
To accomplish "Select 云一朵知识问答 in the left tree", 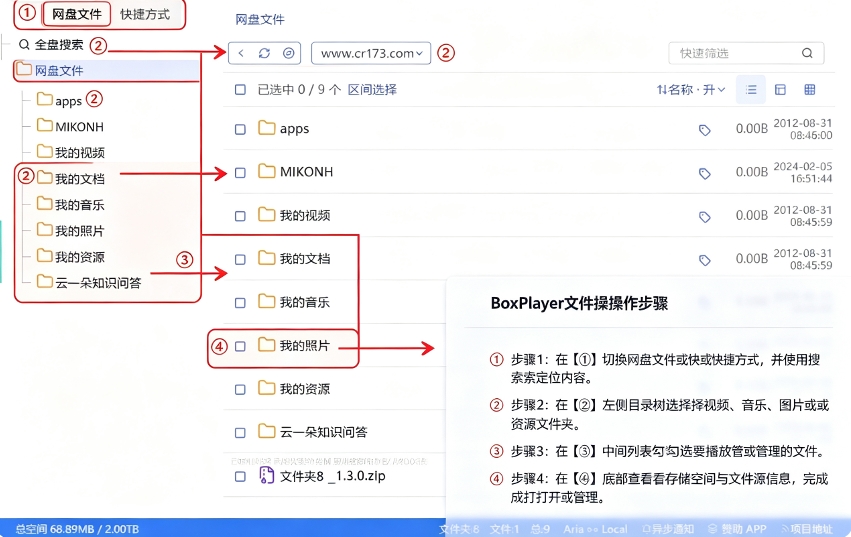I will (x=89, y=282).
